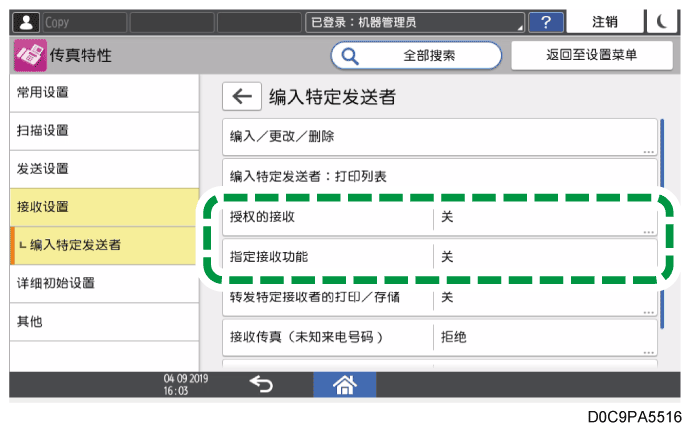Click 返回至设置菜单 button

591,56
